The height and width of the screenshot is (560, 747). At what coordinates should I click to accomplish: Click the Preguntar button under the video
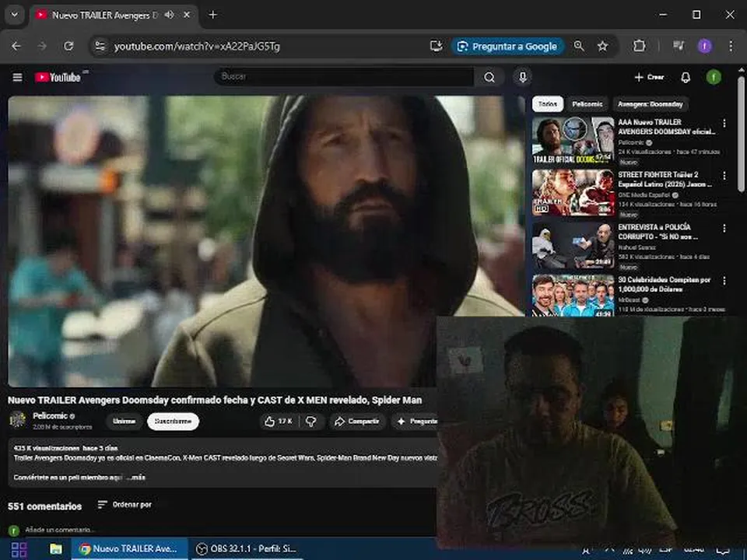416,422
